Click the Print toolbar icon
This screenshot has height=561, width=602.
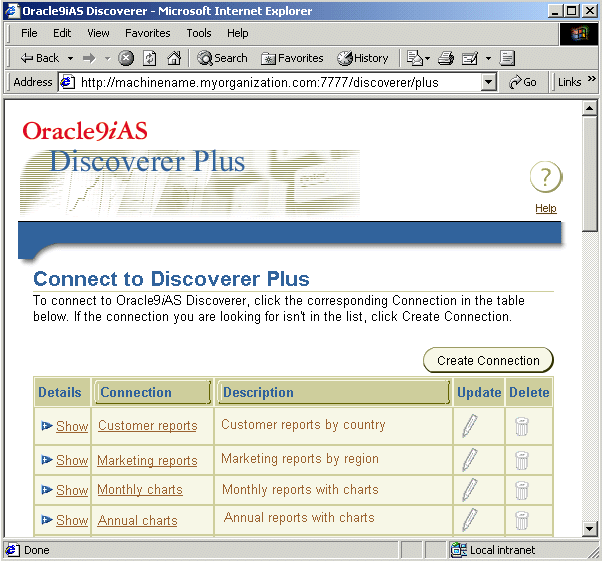(x=446, y=58)
